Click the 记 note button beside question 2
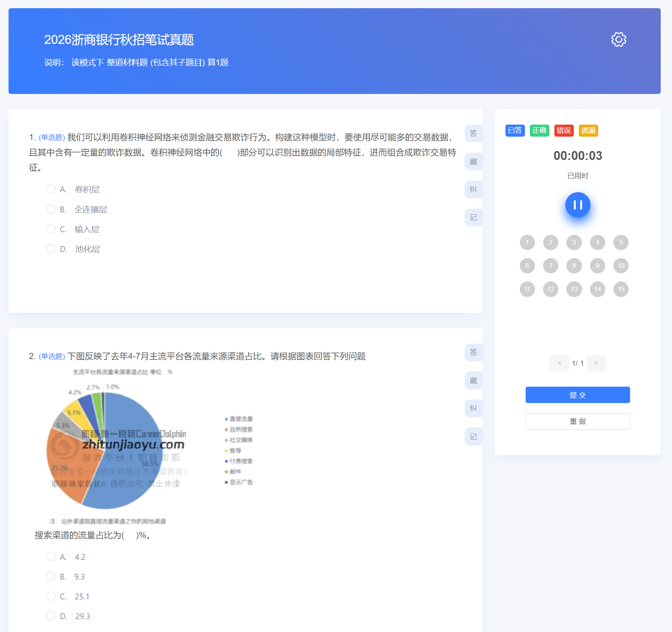The width and height of the screenshot is (672, 632). tap(473, 437)
